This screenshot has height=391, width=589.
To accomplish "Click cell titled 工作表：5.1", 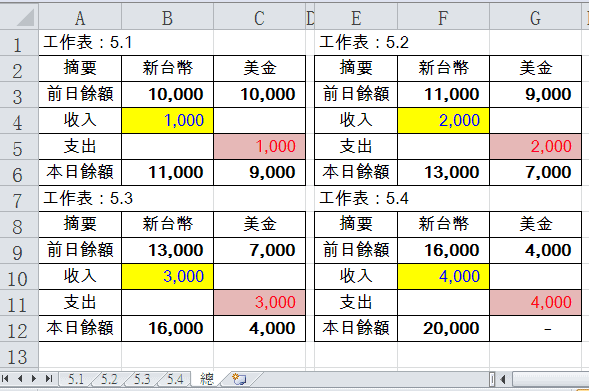I will point(80,43).
